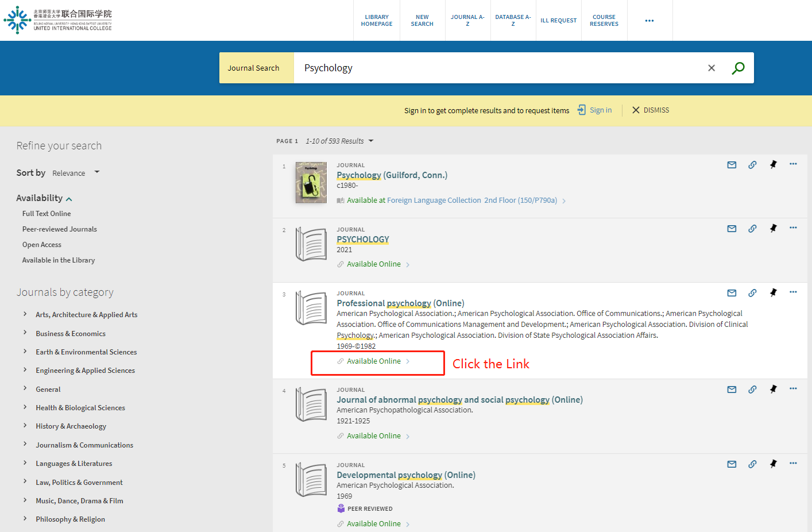Screen dimensions: 812x532
Task: Pin the Professional psychology record
Action: coord(773,291)
